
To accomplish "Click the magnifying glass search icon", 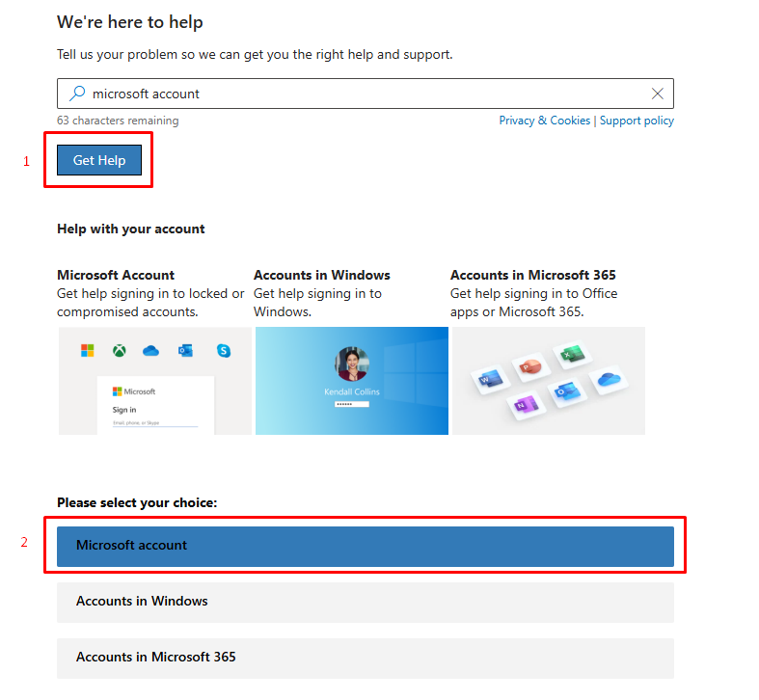I will (x=77, y=93).
